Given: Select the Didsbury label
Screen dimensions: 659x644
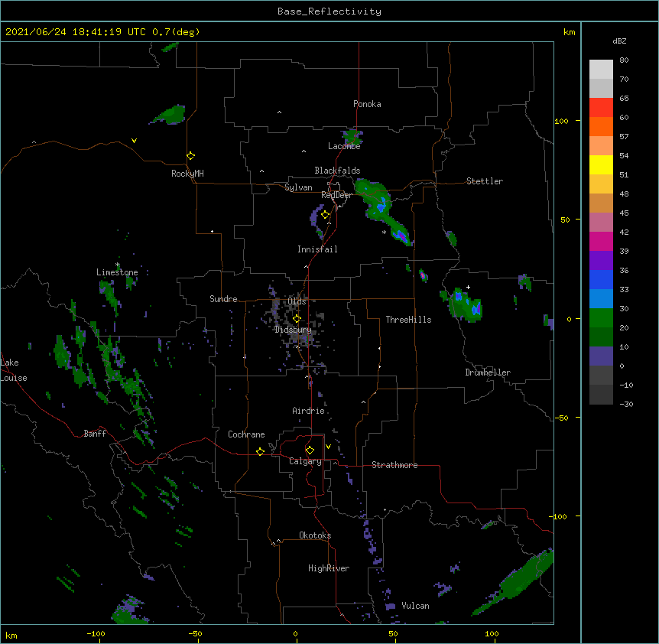Looking at the screenshot, I should (293, 330).
